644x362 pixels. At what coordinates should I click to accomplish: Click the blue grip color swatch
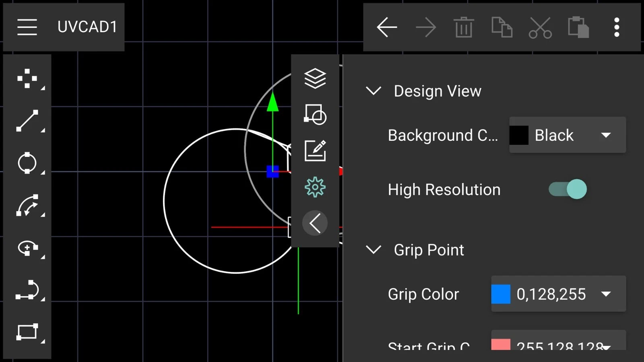coord(501,294)
